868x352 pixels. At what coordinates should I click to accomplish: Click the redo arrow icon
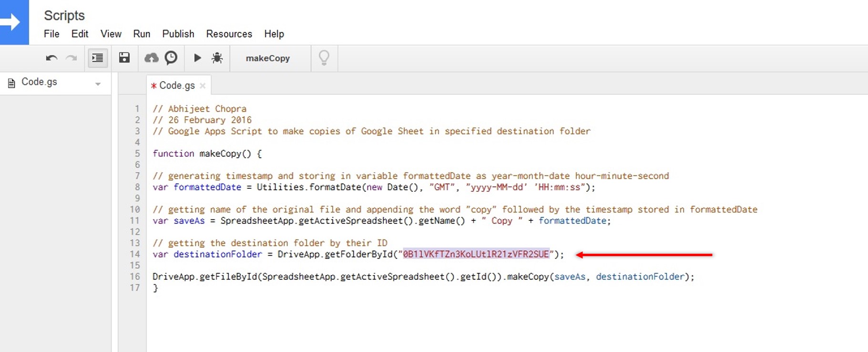(x=71, y=58)
